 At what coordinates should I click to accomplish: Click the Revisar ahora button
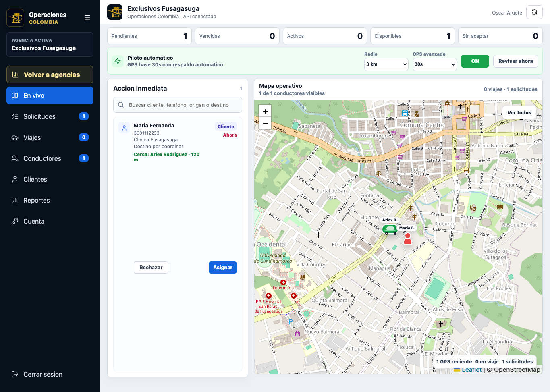[516, 61]
